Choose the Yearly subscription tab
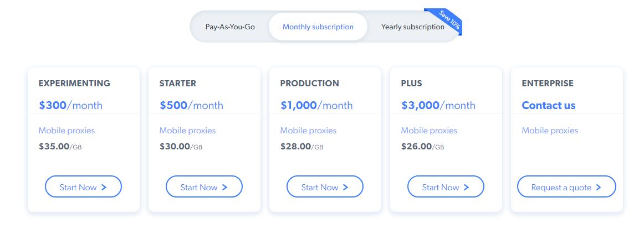Image resolution: width=644 pixels, height=239 pixels. coord(412,27)
